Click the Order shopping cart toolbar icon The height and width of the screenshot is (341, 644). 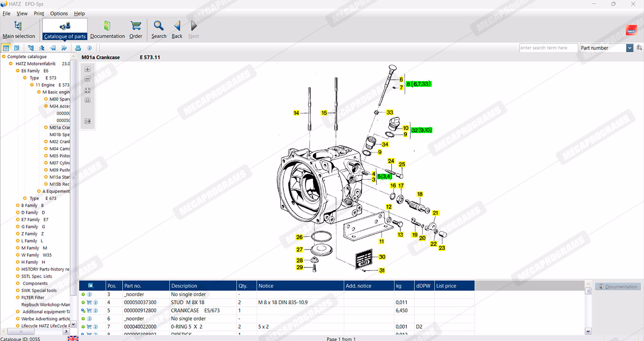pyautogui.click(x=136, y=29)
